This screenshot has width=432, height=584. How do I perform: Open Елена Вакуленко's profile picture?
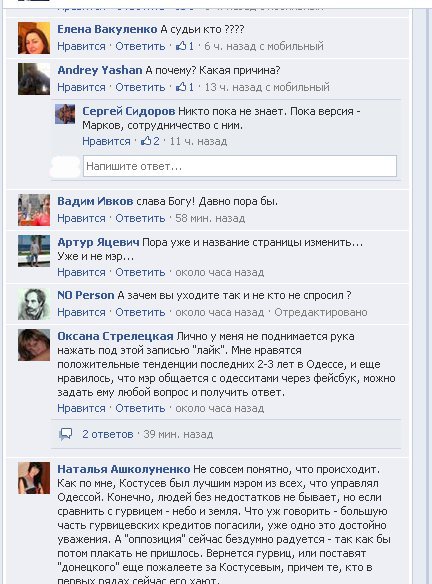[34, 38]
